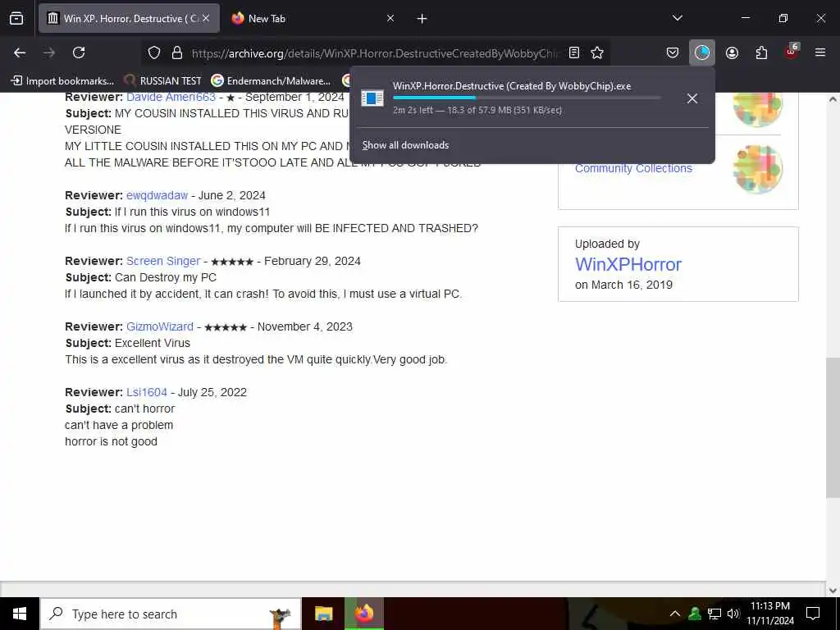Open the tracking protection shield icon
Screen dimensions: 840x630
(x=154, y=52)
